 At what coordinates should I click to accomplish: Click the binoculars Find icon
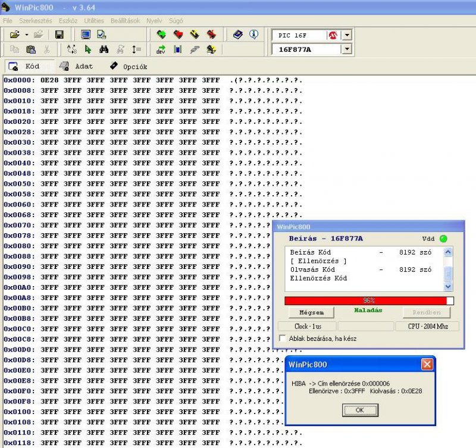point(104,49)
